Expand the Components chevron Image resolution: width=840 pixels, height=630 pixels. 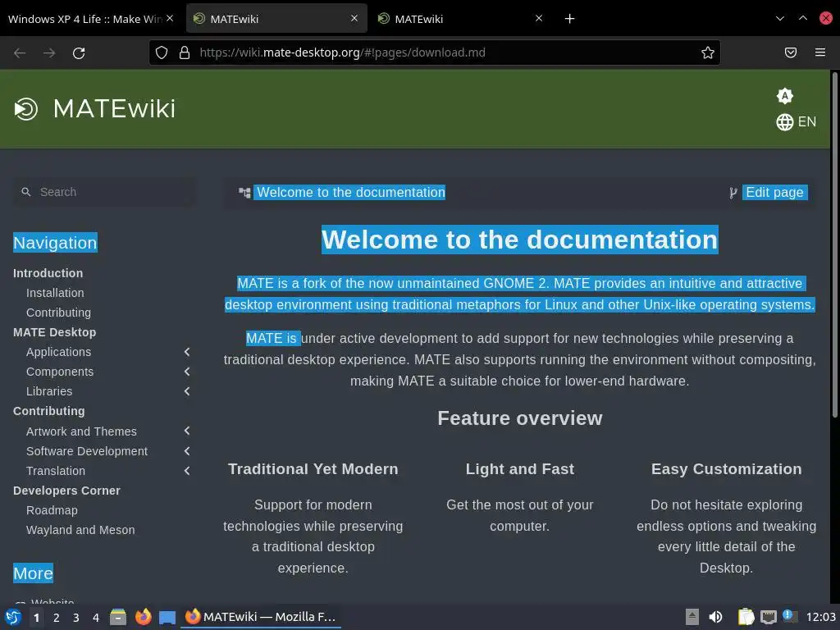[x=187, y=372]
